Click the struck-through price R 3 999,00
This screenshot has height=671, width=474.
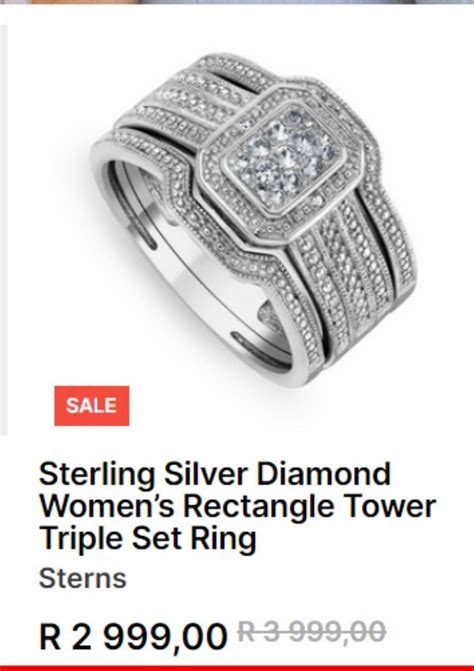pyautogui.click(x=312, y=632)
